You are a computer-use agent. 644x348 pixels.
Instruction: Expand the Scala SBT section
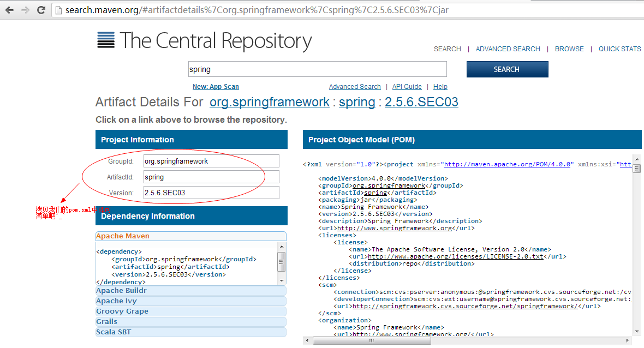[191, 332]
